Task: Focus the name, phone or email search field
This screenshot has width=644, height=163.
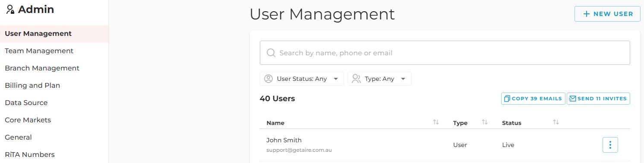Action: (445, 53)
